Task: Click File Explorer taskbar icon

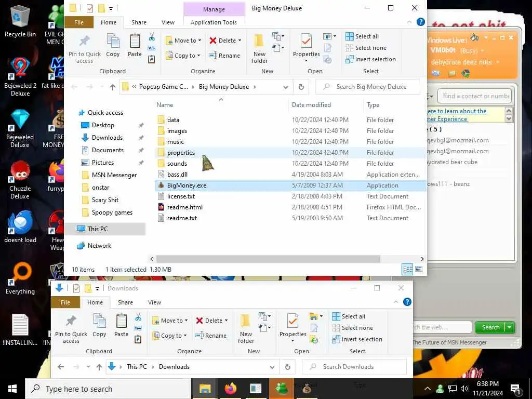Action: click(x=205, y=389)
